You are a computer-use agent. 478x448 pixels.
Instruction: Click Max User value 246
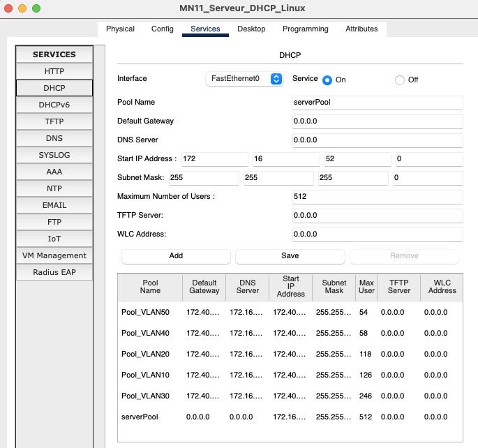tap(365, 396)
